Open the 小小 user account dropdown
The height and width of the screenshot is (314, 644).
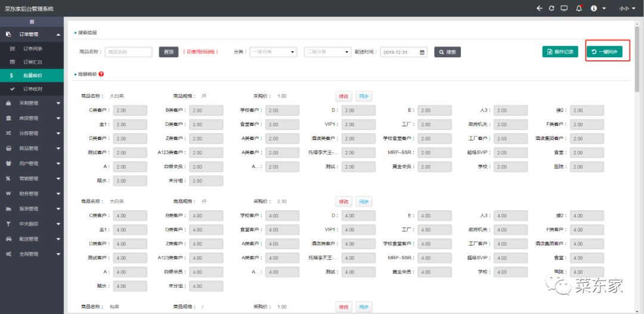coord(627,8)
